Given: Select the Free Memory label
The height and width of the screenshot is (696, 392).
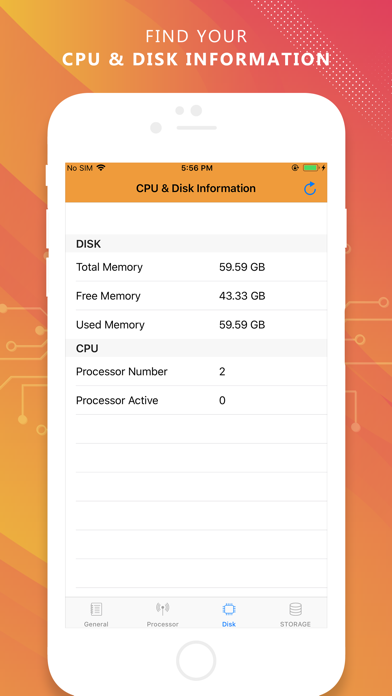Looking at the screenshot, I should coord(108,296).
